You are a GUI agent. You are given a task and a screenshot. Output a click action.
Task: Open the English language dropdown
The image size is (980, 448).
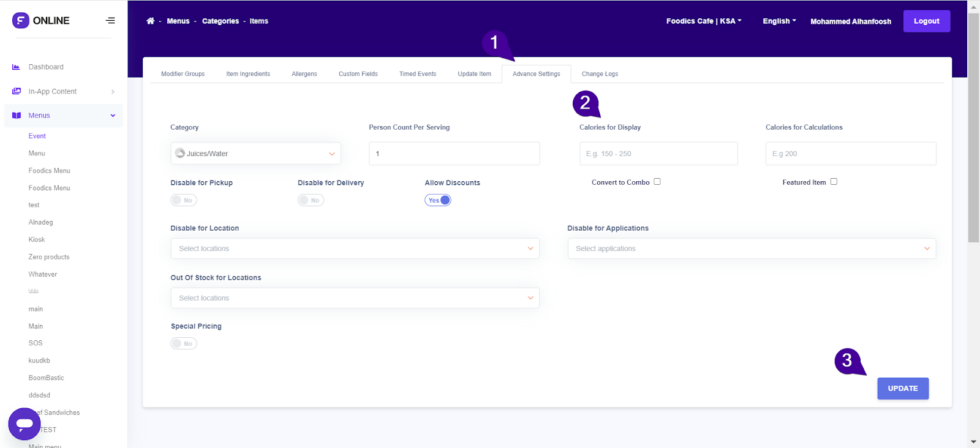point(779,21)
